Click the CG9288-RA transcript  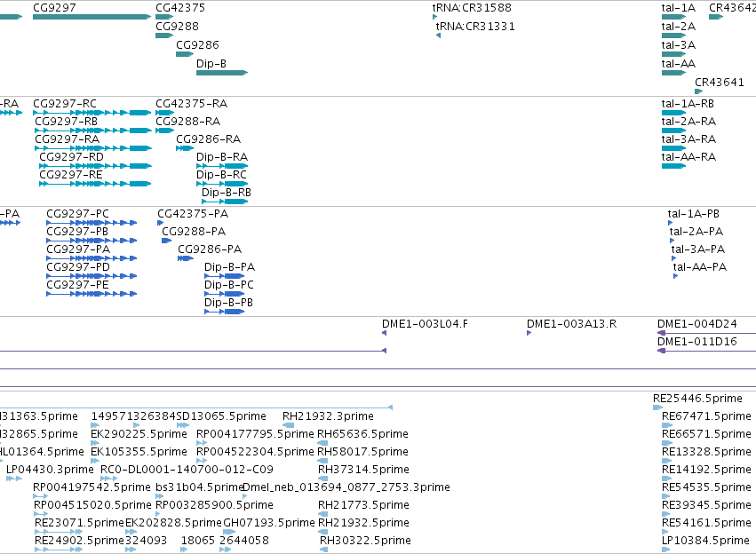[164, 131]
